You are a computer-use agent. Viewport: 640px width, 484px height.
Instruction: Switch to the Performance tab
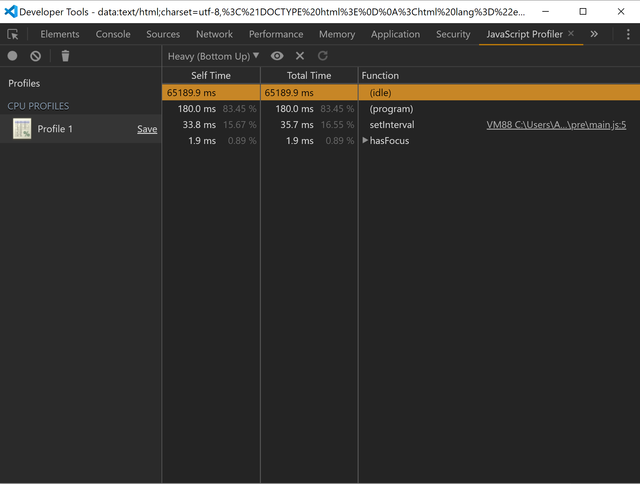click(276, 34)
